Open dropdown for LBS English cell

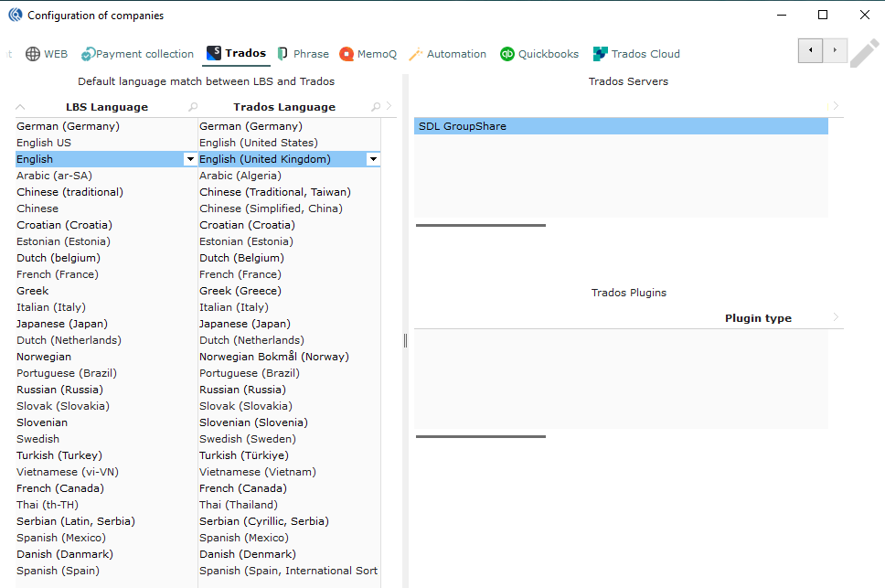(x=190, y=159)
